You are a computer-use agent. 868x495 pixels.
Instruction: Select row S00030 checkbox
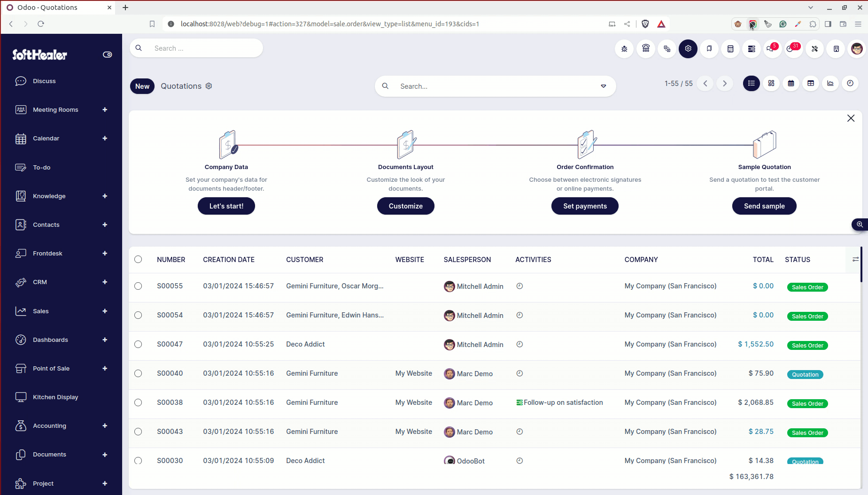138,461
